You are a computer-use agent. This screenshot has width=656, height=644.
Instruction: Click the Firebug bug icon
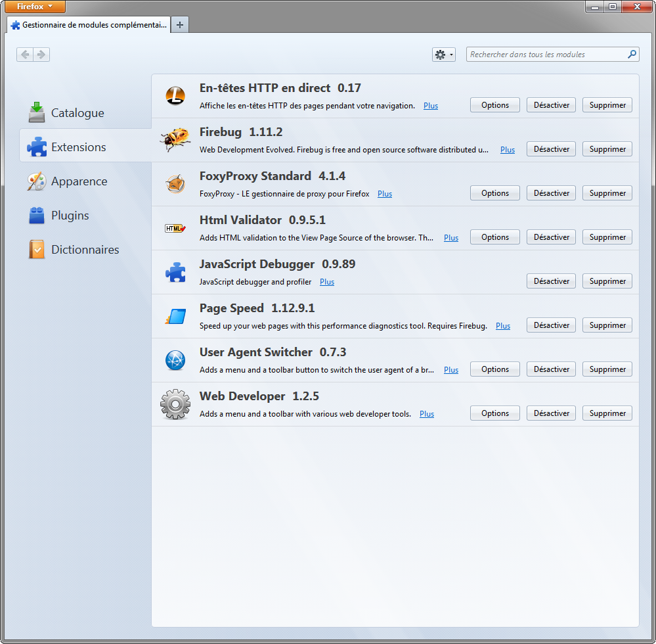(x=175, y=139)
